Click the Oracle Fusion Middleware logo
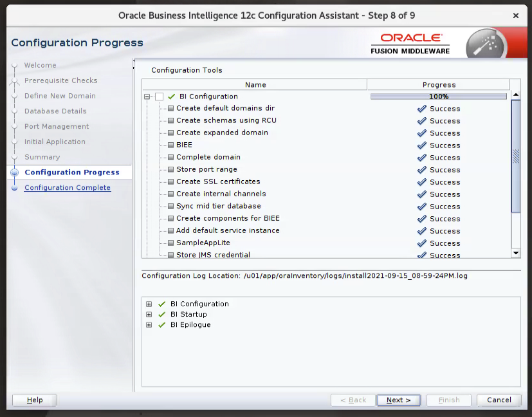532x417 pixels. [410, 44]
